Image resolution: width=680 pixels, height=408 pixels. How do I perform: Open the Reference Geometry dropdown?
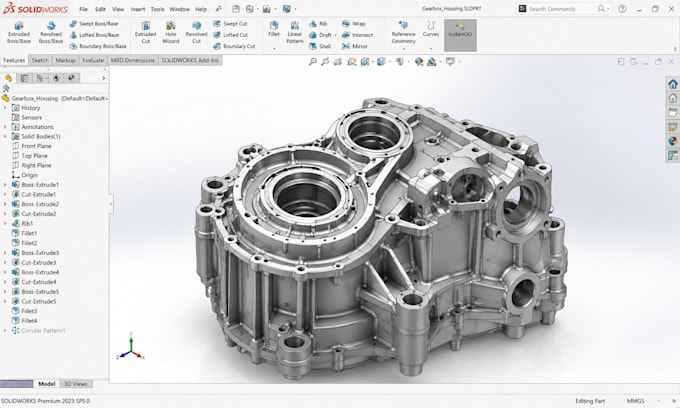[x=403, y=48]
